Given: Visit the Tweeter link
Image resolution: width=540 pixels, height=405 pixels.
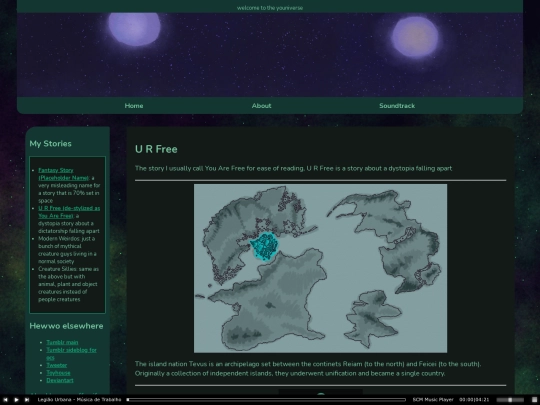Looking at the screenshot, I should click(57, 365).
